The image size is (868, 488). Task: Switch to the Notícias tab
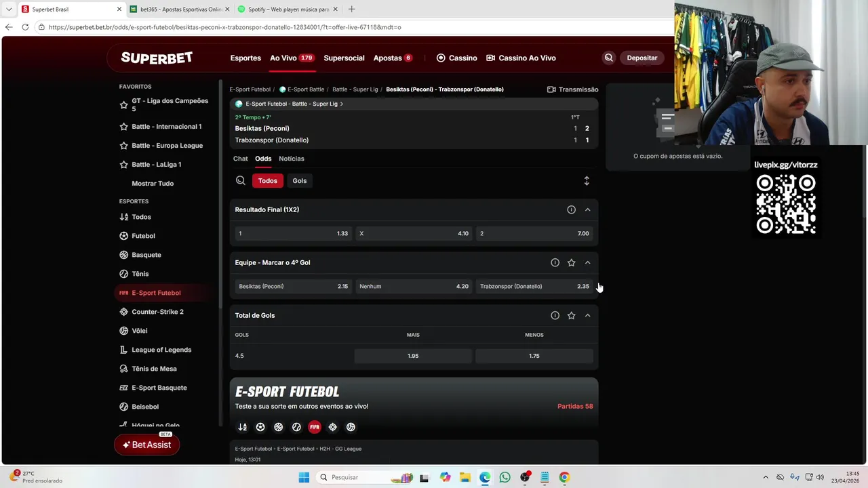[292, 159]
